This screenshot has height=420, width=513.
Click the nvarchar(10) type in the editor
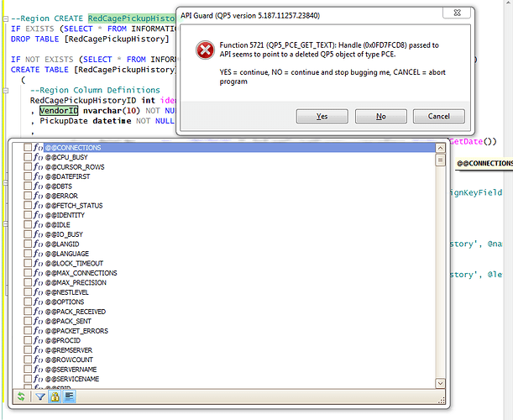112,111
